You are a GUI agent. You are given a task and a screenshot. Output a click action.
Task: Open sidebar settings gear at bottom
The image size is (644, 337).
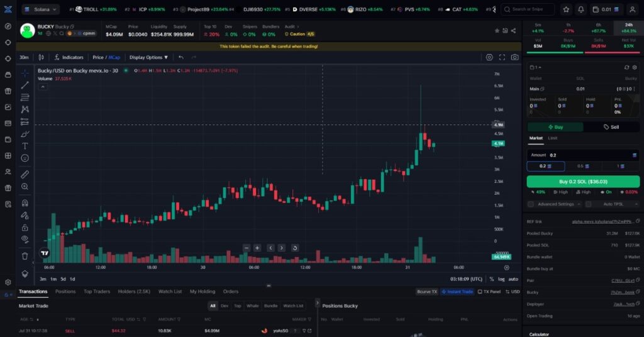coord(8,282)
